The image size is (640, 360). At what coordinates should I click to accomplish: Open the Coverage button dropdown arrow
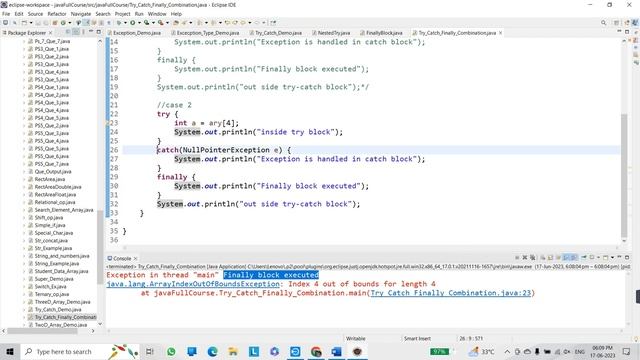point(153,23)
